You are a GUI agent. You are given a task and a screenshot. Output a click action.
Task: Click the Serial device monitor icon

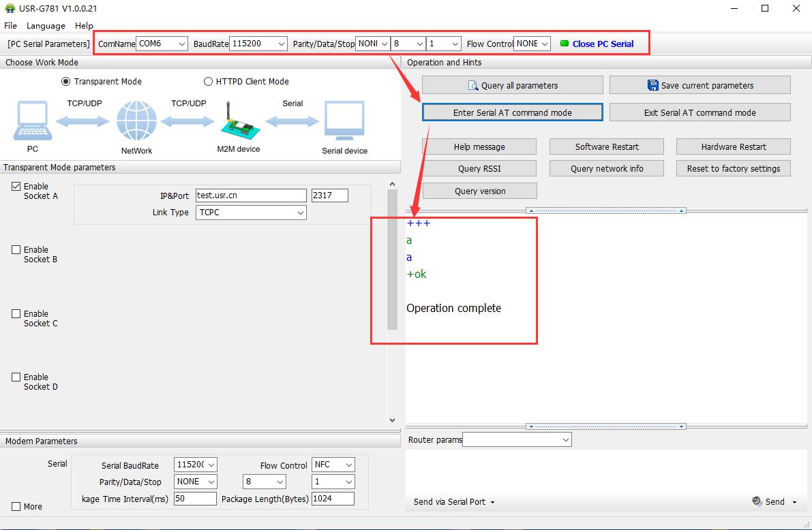pos(344,121)
